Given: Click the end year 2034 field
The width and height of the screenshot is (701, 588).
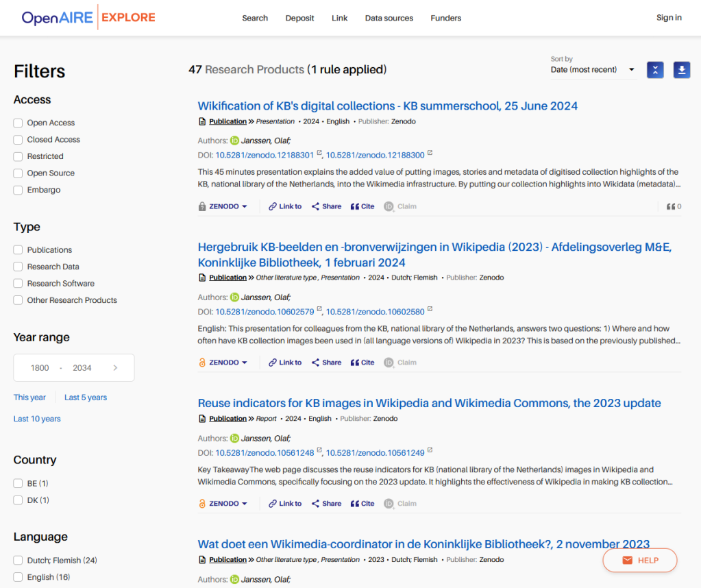Looking at the screenshot, I should [82, 368].
